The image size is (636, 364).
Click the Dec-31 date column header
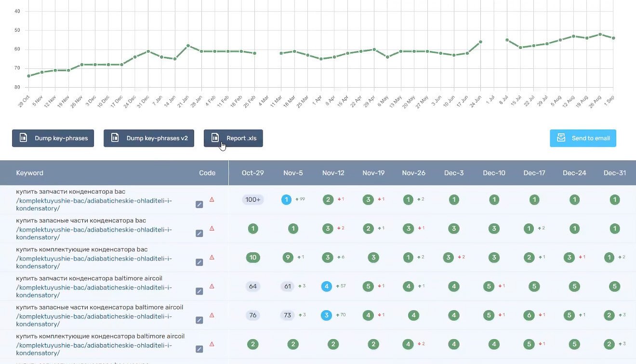pyautogui.click(x=615, y=173)
